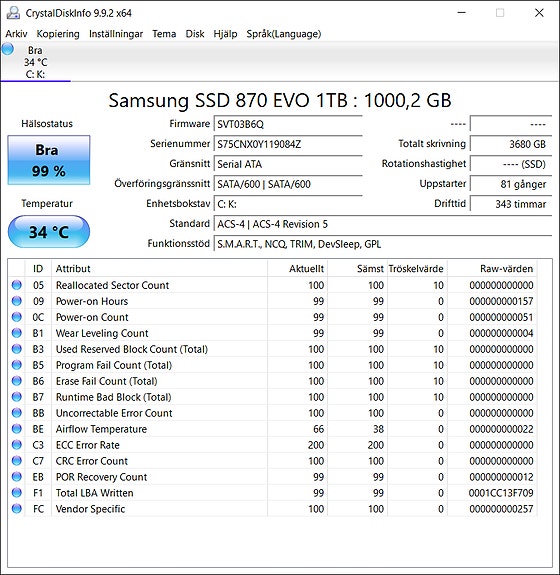The height and width of the screenshot is (575, 560).
Task: Click the status orb for Power-on Hours
Action: [x=17, y=301]
